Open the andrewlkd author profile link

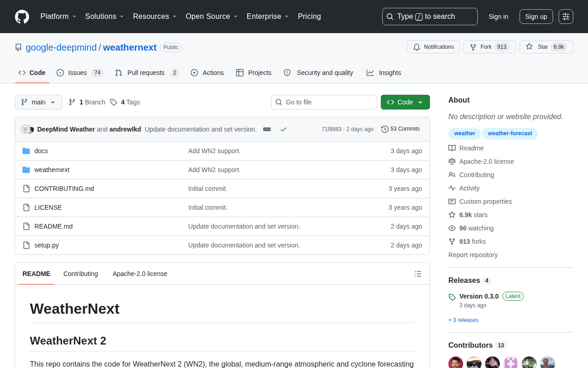pos(125,129)
